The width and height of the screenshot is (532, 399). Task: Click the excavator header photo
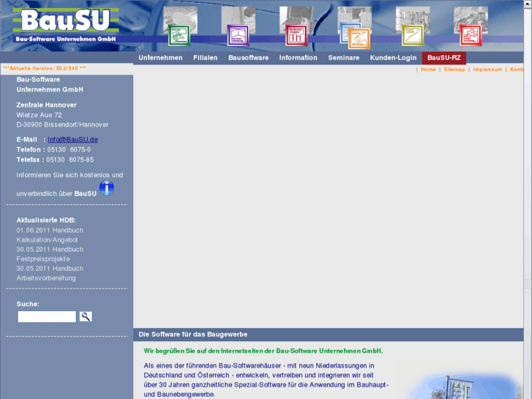tap(471, 15)
